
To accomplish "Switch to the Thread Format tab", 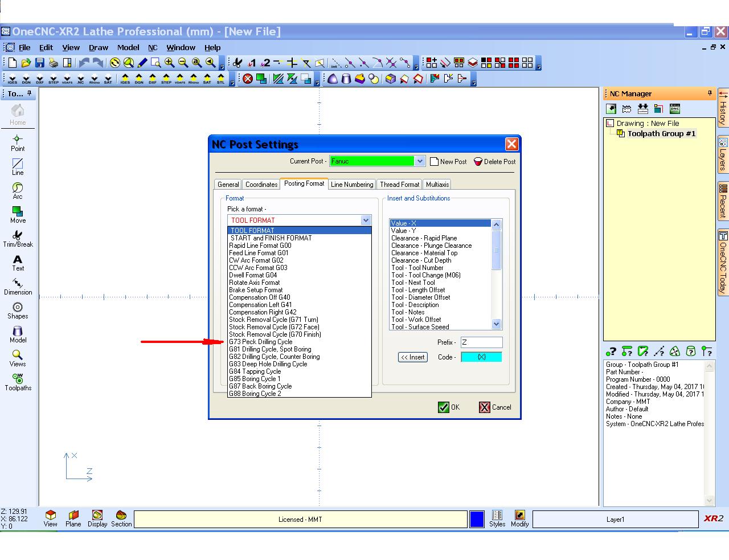I will pos(399,185).
